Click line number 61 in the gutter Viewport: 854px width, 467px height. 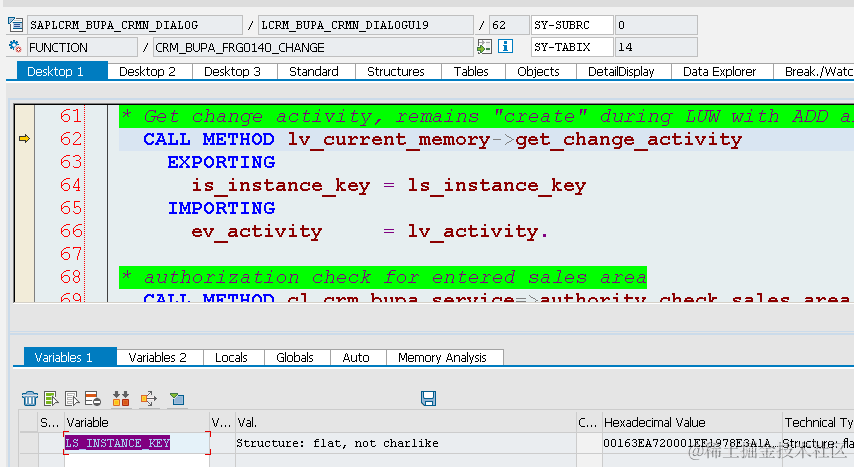71,116
